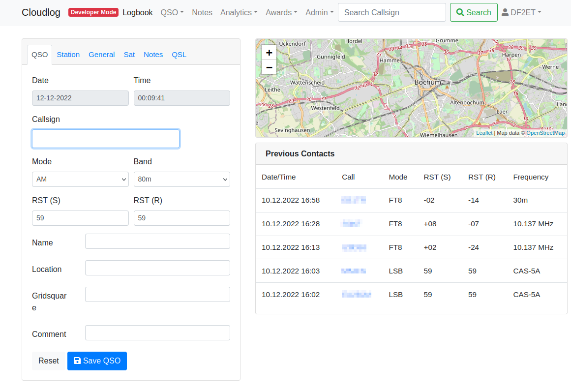
Task: Open the QSL tab
Action: pos(179,54)
